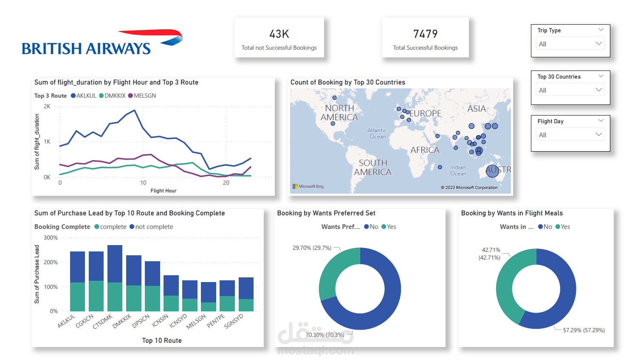The height and width of the screenshot is (364, 632).
Task: Click the peak of the AKLKUL blue line
Action: pyautogui.click(x=135, y=110)
